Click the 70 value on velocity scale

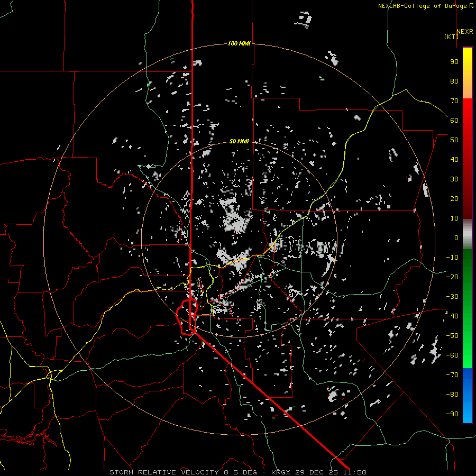pyautogui.click(x=454, y=101)
